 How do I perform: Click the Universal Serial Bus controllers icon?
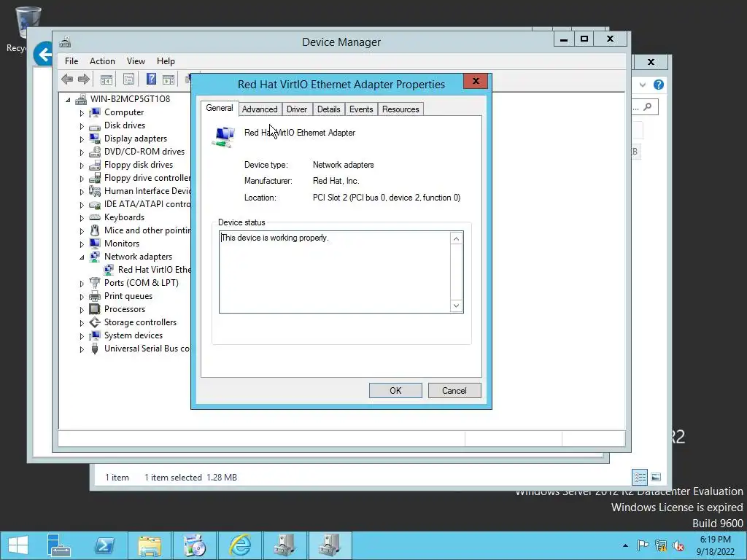pos(95,349)
